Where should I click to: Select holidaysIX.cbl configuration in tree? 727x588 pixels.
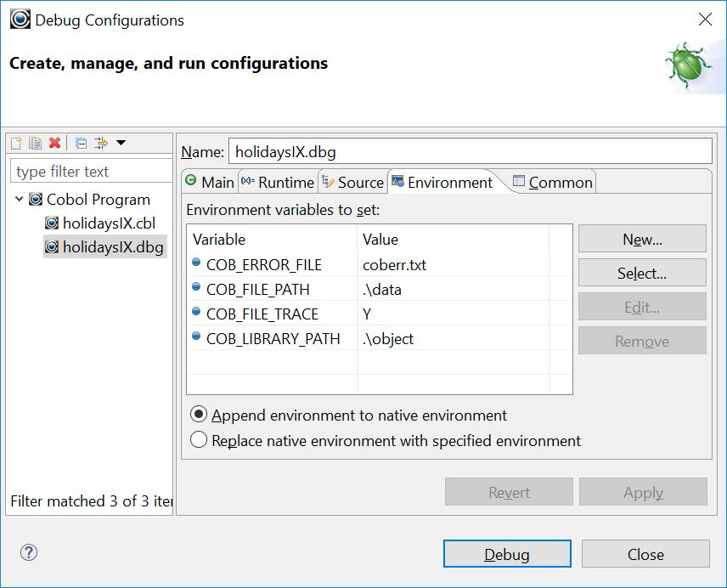click(x=109, y=223)
